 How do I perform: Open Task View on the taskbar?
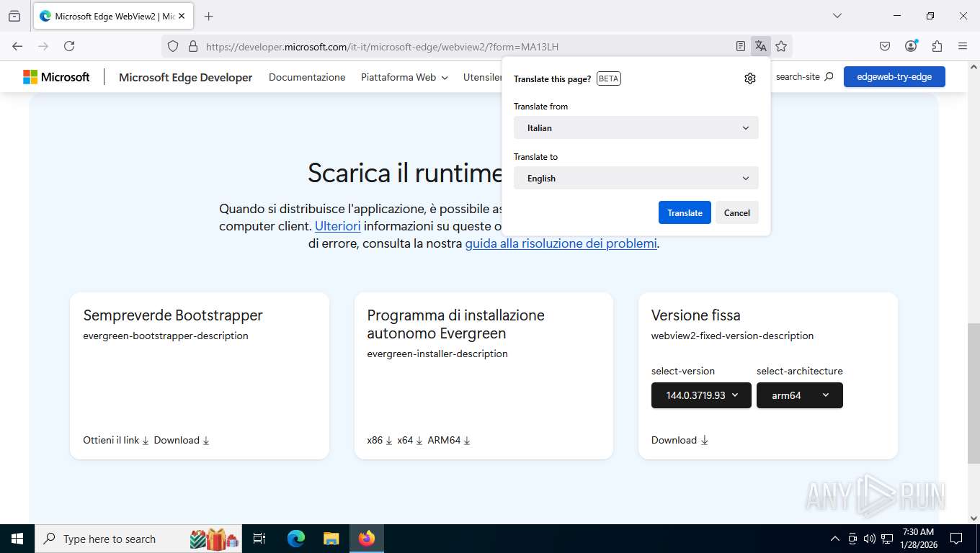pos(259,539)
